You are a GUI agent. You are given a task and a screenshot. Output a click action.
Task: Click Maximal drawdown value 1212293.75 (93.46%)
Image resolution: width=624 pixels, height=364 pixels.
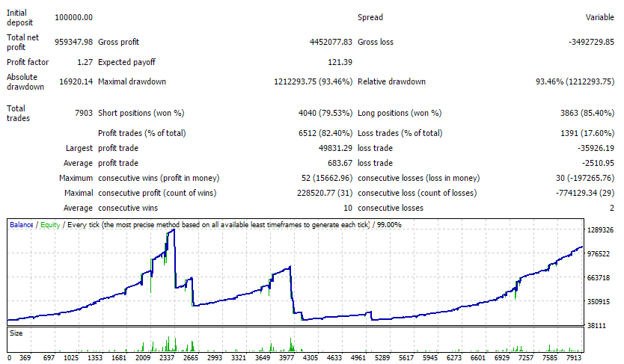click(313, 82)
